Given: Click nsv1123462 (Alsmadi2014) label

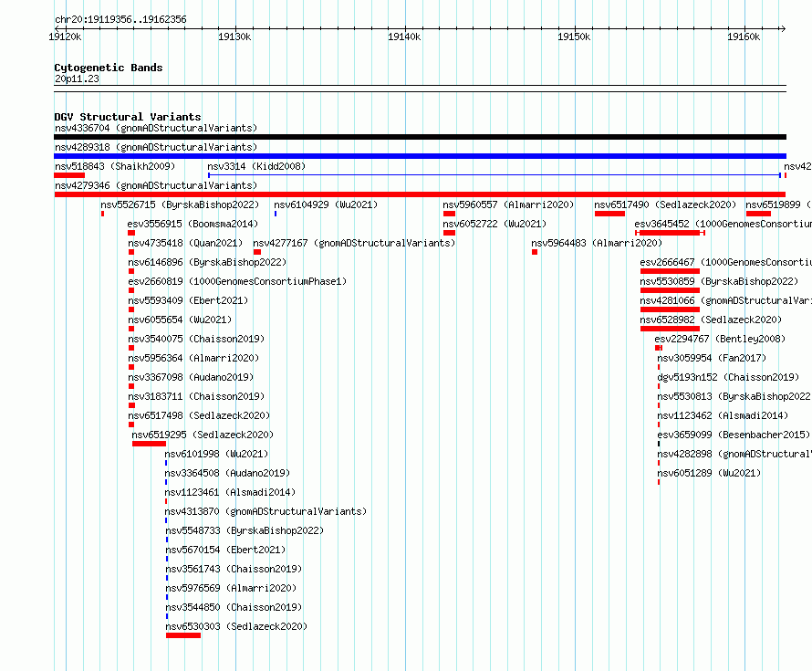Looking at the screenshot, I should coord(723,415).
